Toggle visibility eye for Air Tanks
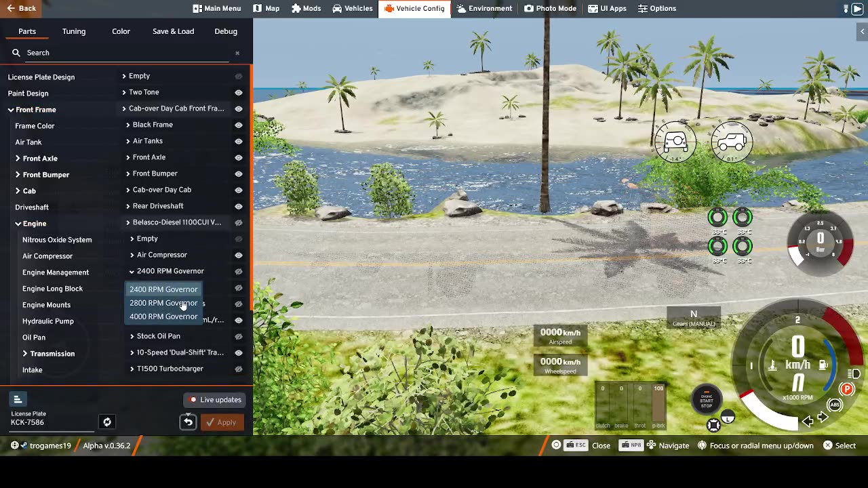868x488 pixels. 239,141
